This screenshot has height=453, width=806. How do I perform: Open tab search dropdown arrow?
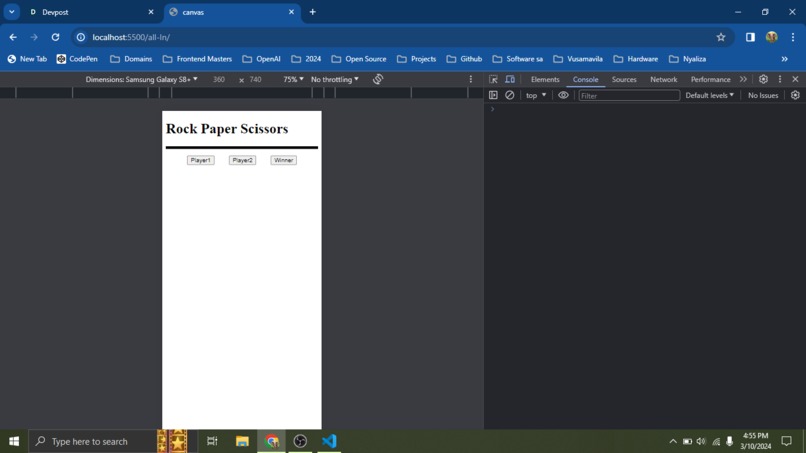click(11, 12)
